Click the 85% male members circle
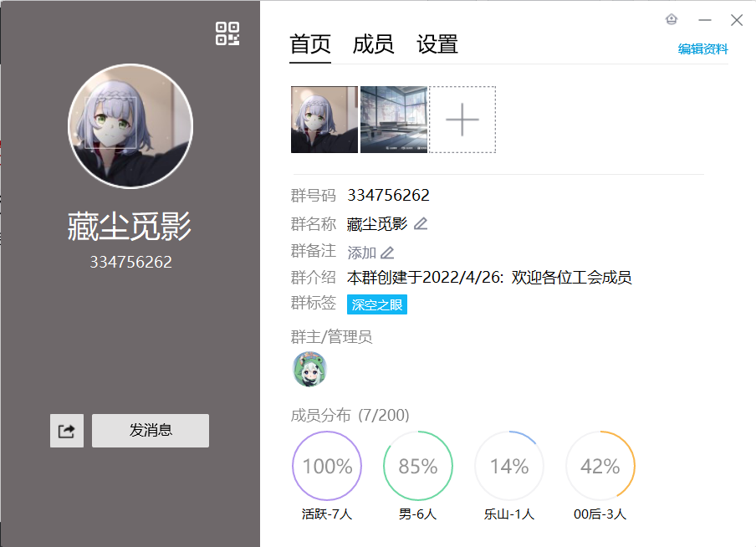756x547 pixels. pos(418,466)
